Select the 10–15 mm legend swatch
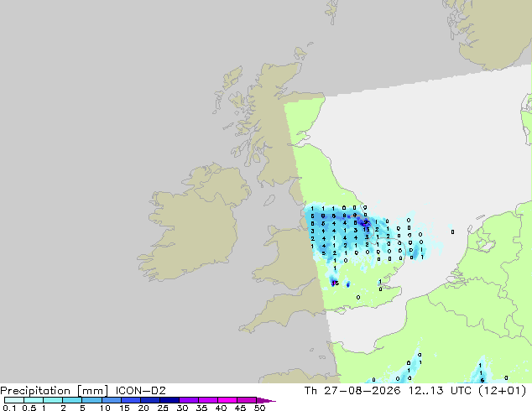The width and height of the screenshot is (532, 411). pos(112,400)
